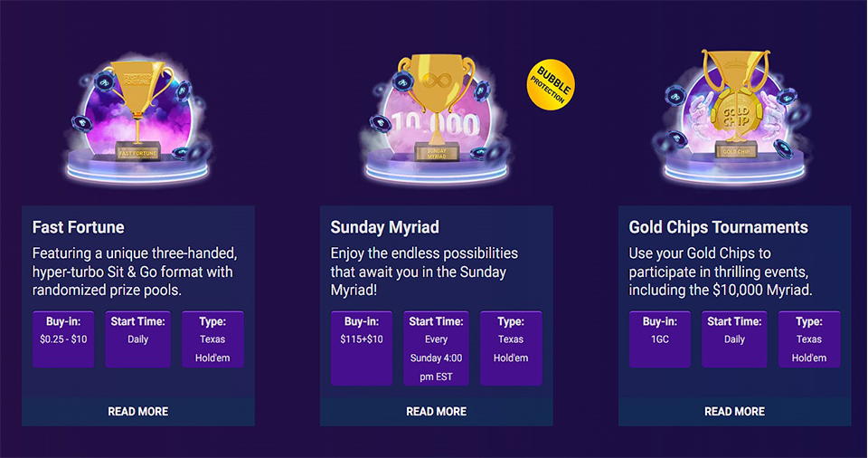The image size is (868, 458).
Task: Open Read More under Sunday Myriad
Action: 436,412
